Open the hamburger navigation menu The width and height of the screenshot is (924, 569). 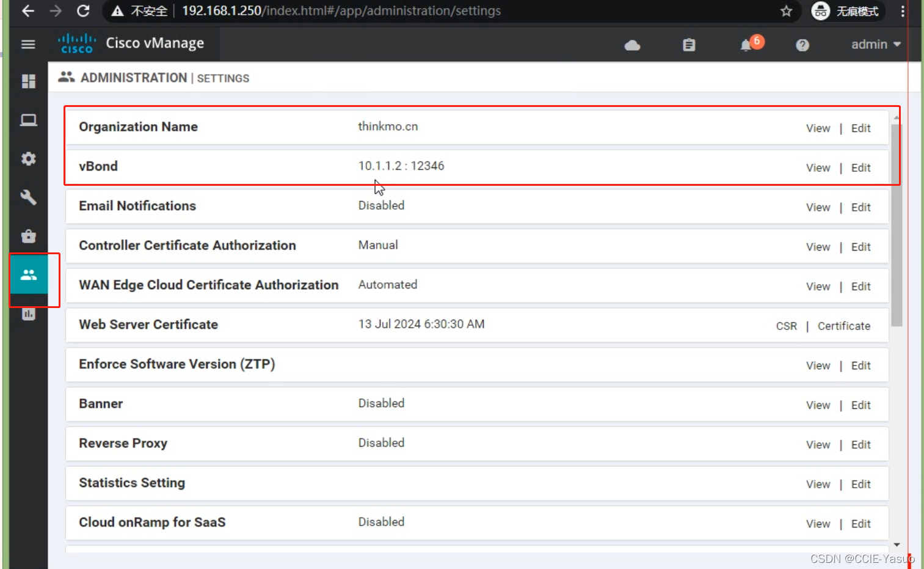click(28, 44)
